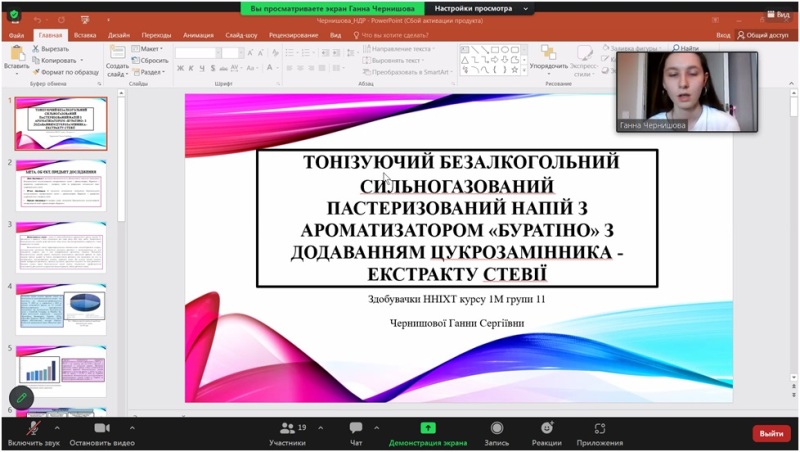The image size is (800, 452).
Task: Click the oval shape in shapes gallery
Action: coord(505,50)
